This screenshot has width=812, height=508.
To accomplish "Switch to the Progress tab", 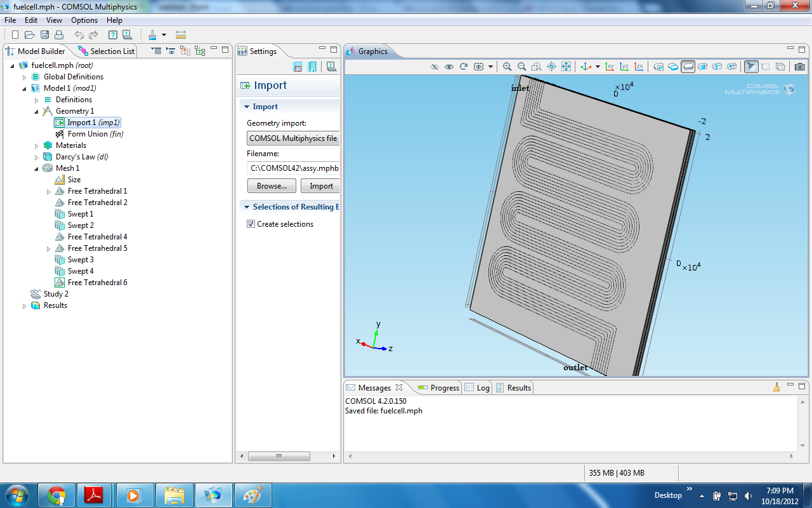I will [438, 387].
